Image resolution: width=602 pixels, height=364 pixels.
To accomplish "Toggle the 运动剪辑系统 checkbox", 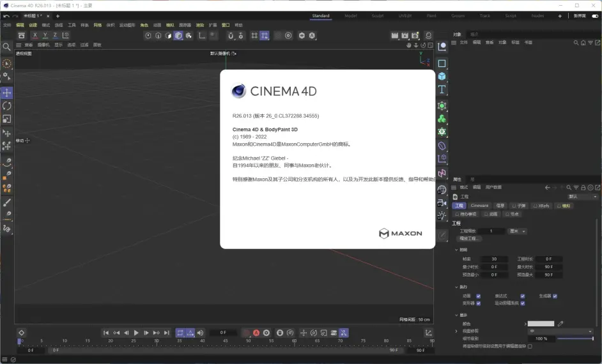I will pos(523,303).
